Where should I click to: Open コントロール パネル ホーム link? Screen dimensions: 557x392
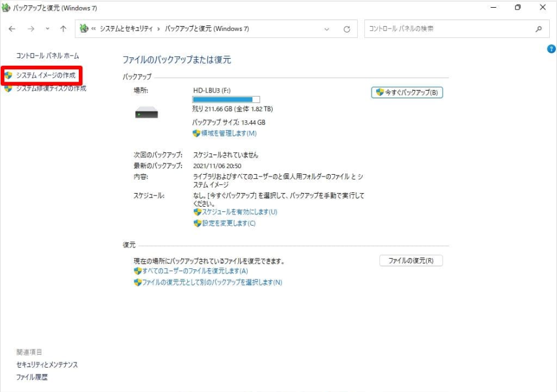(47, 56)
